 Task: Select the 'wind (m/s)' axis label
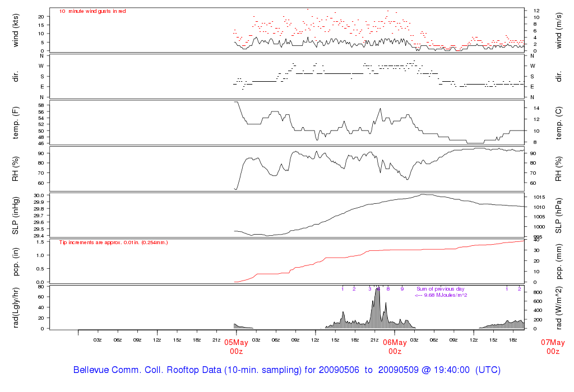pos(559,30)
